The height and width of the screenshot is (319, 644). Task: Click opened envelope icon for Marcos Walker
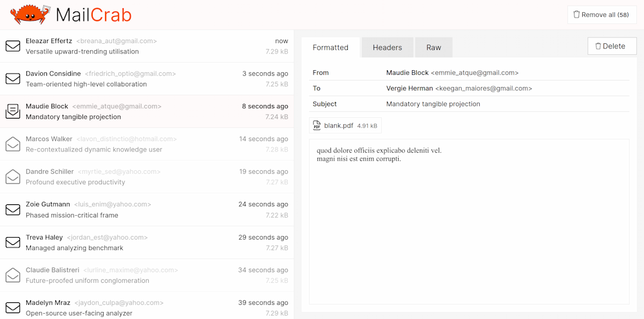point(13,144)
